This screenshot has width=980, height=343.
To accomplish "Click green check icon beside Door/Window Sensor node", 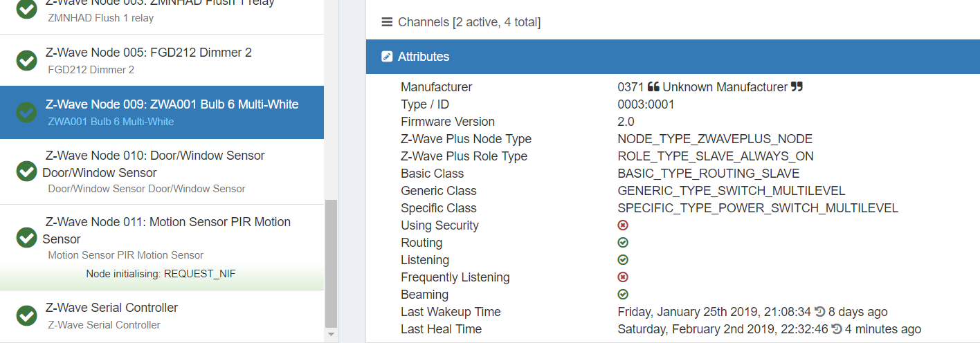I will [x=26, y=171].
